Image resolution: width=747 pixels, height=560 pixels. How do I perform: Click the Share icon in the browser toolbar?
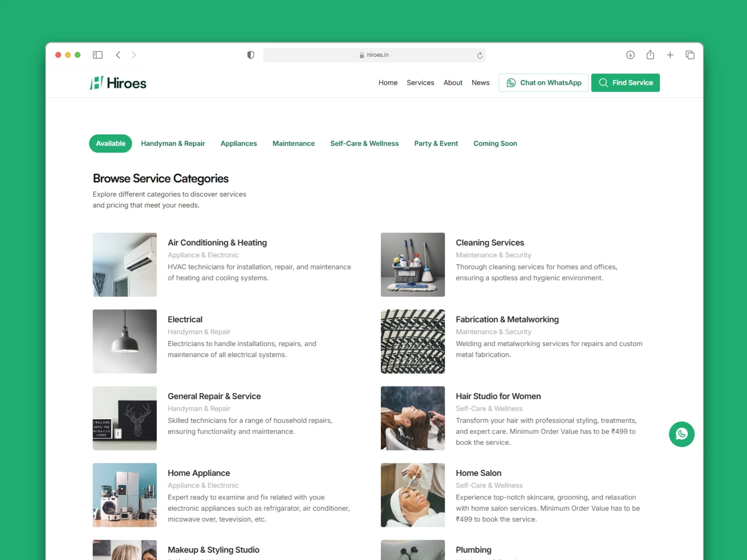651,55
